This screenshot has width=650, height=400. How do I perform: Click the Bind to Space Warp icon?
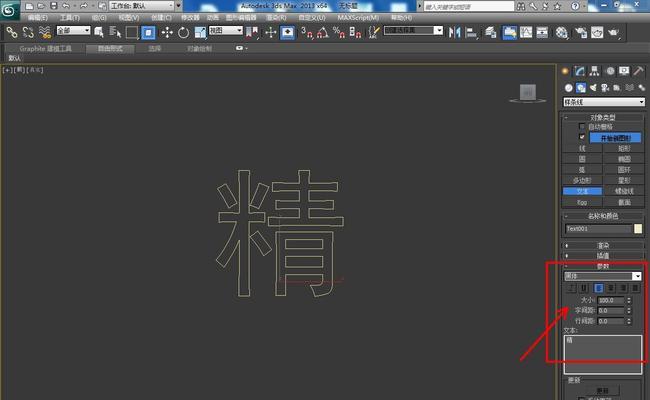coord(44,32)
